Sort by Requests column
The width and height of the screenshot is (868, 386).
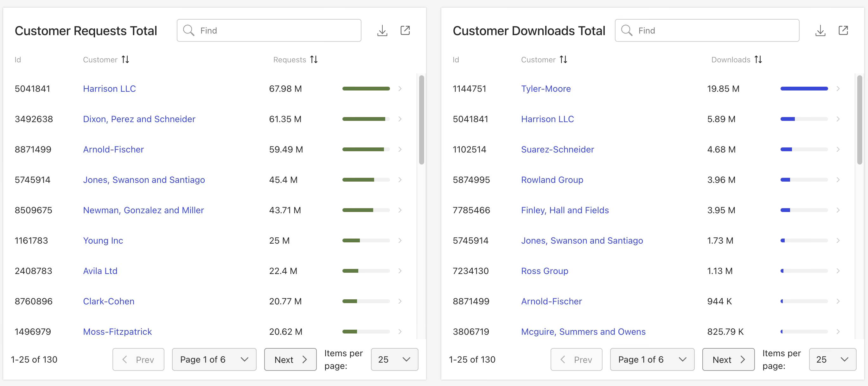pos(314,59)
